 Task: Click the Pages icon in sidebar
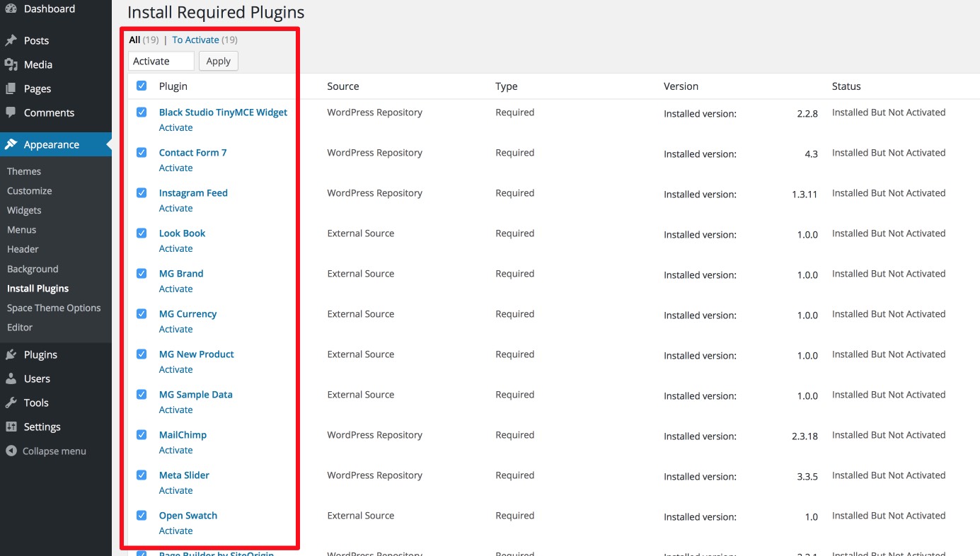pyautogui.click(x=11, y=88)
